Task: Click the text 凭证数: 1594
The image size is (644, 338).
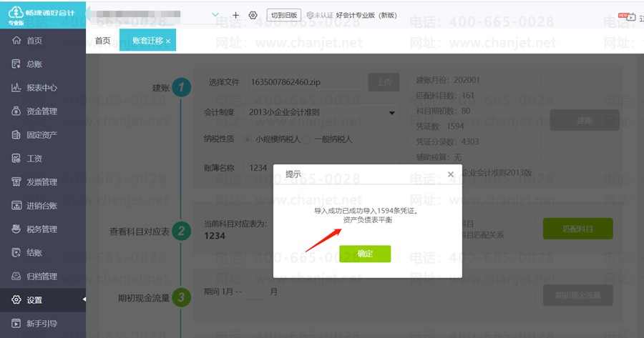Action: [x=440, y=126]
